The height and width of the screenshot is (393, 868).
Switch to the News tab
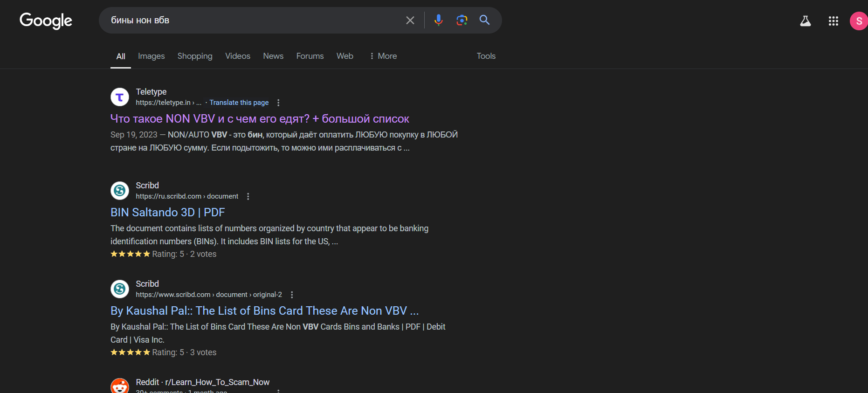(273, 56)
